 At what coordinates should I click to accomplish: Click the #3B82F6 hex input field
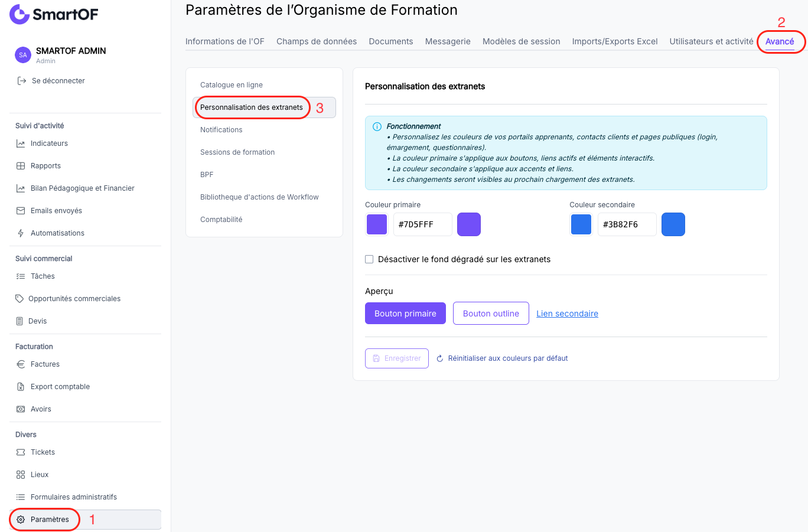pos(627,224)
